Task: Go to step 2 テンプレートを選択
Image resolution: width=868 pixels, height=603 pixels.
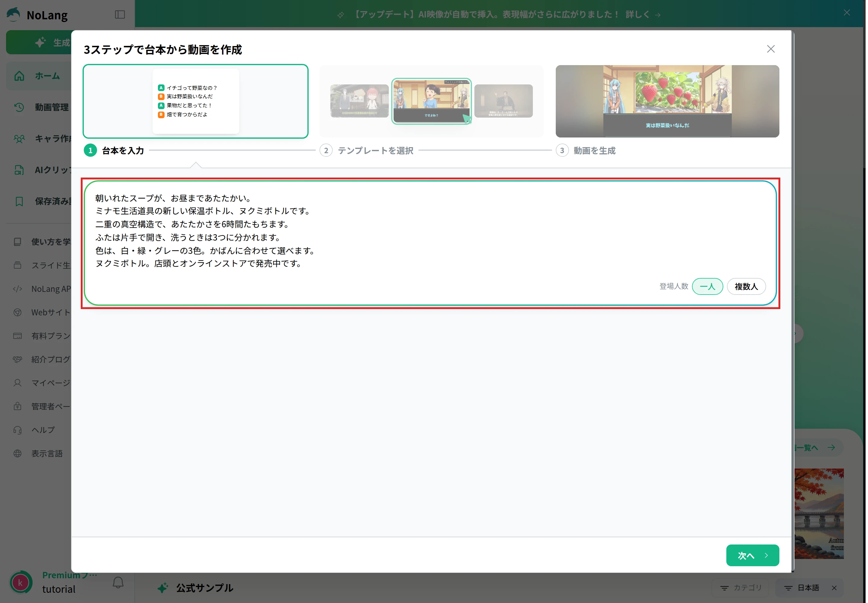Action: [366, 150]
